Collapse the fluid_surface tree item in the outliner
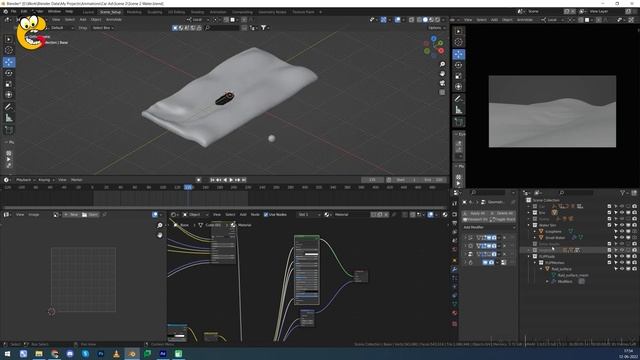Viewport: 640px width, 360px height. point(541,269)
